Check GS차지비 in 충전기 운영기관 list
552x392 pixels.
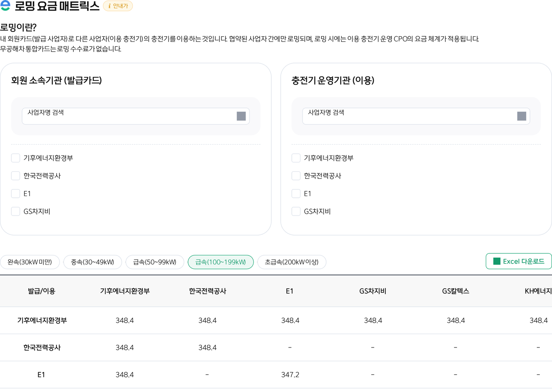pyautogui.click(x=296, y=211)
